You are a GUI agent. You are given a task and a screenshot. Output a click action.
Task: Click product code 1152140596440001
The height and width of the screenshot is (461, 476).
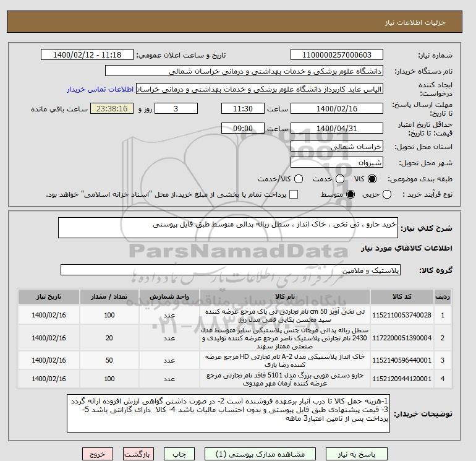(402, 360)
